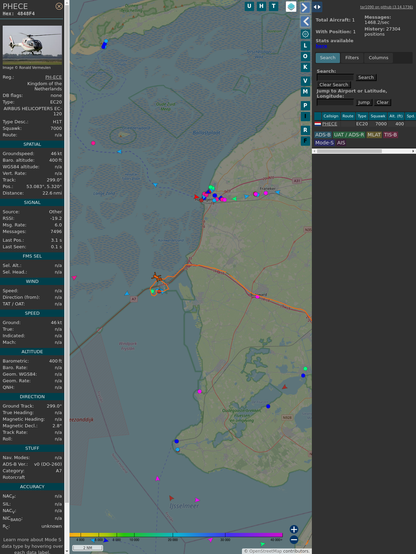The image size is (416, 554).
Task: Click the aircraft table horizontal scrollbar
Action: tap(364, 151)
